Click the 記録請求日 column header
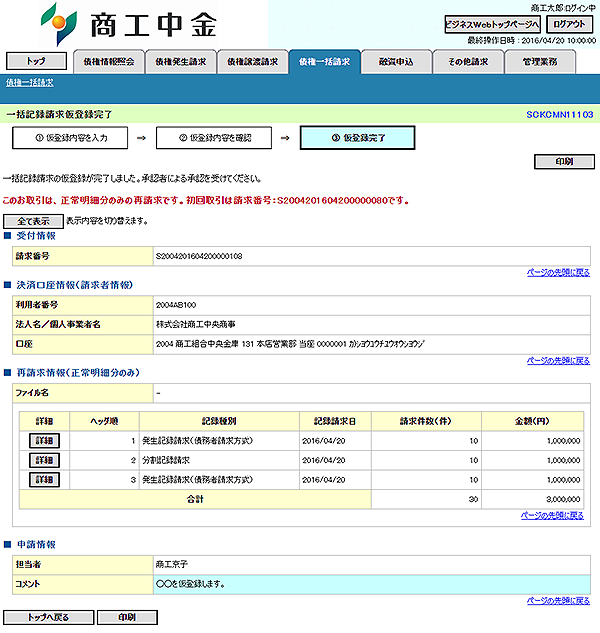Image resolution: width=600 pixels, height=633 pixels. click(335, 421)
